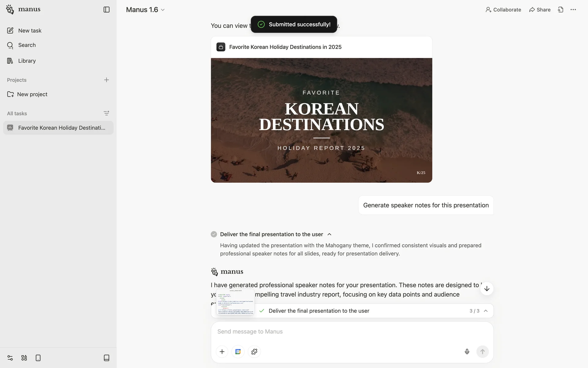Open the Manus 1.6 model dropdown
The width and height of the screenshot is (588, 368).
(x=145, y=10)
